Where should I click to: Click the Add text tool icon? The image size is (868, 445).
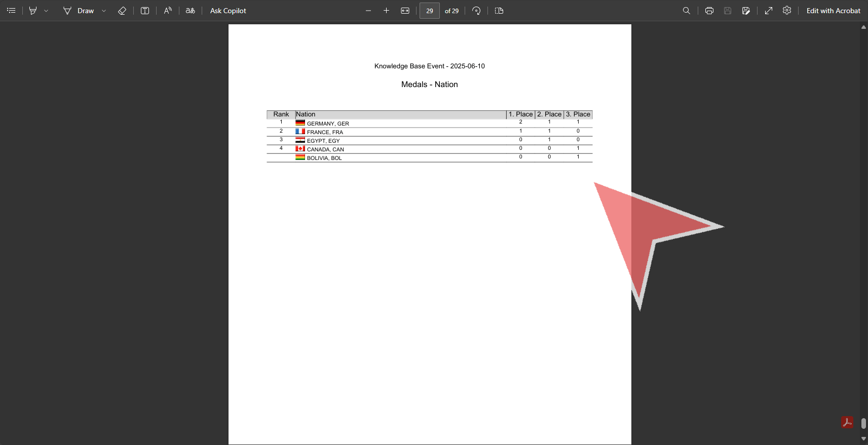(x=145, y=11)
